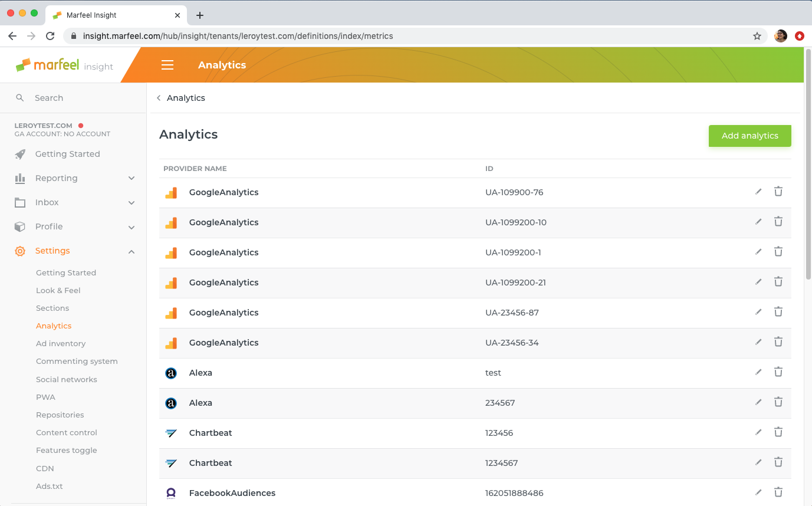Open Look & Feel settings
The height and width of the screenshot is (506, 812).
click(x=58, y=290)
